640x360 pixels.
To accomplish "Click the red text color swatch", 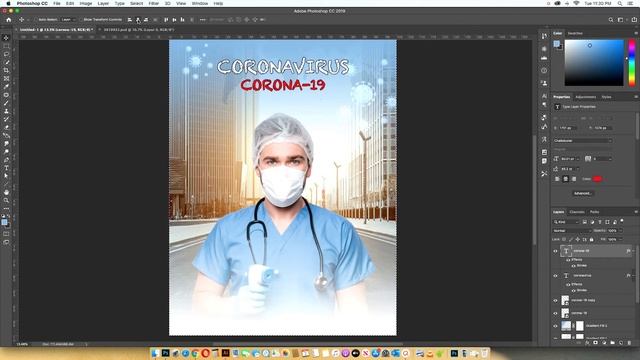I will [x=597, y=179].
